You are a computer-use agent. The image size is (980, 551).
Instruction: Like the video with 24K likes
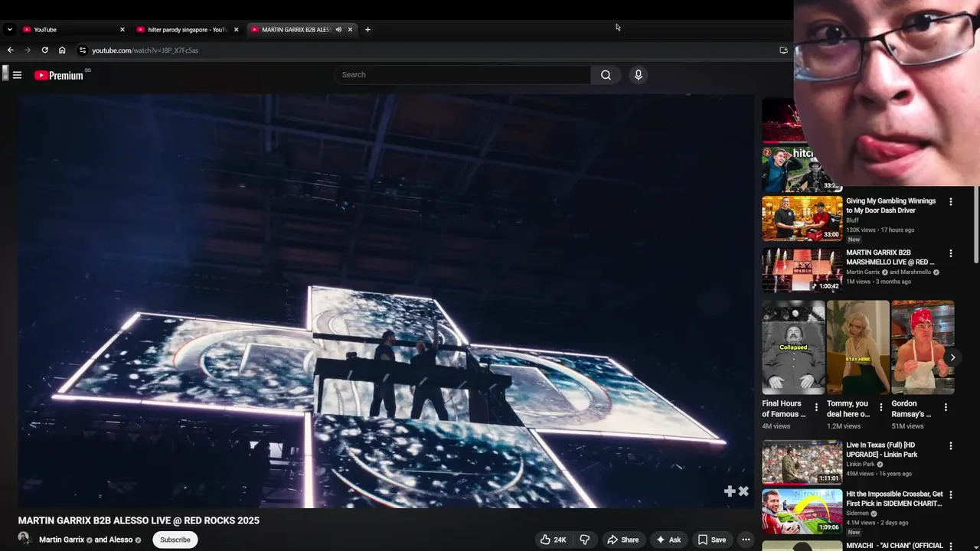(x=553, y=540)
